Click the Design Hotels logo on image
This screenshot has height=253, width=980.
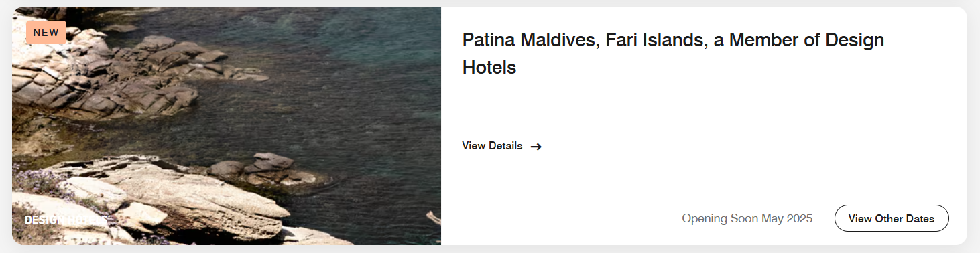pyautogui.click(x=66, y=220)
